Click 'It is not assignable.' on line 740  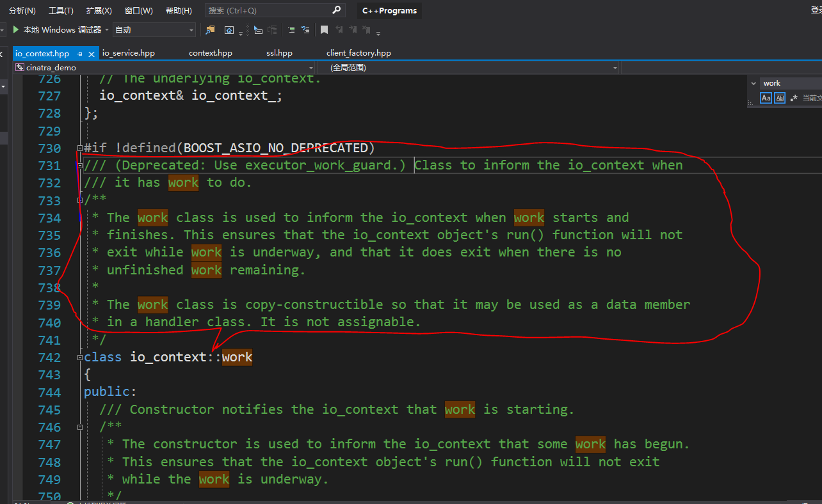[341, 322]
